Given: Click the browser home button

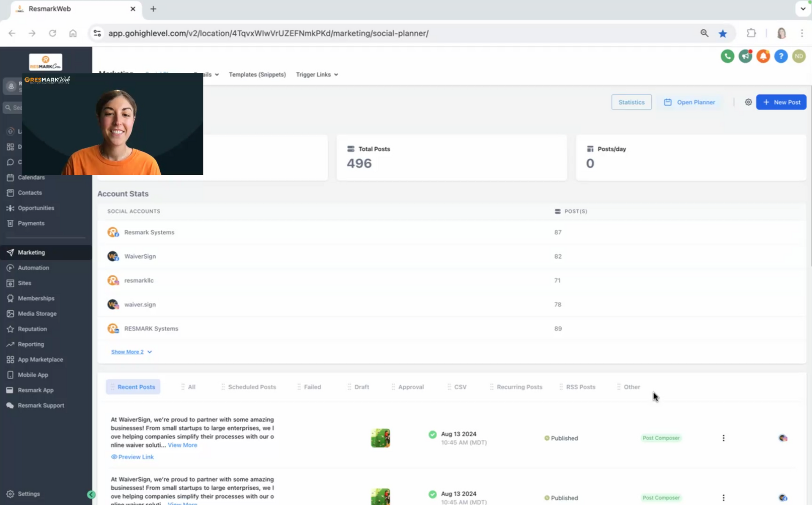Looking at the screenshot, I should (x=73, y=33).
